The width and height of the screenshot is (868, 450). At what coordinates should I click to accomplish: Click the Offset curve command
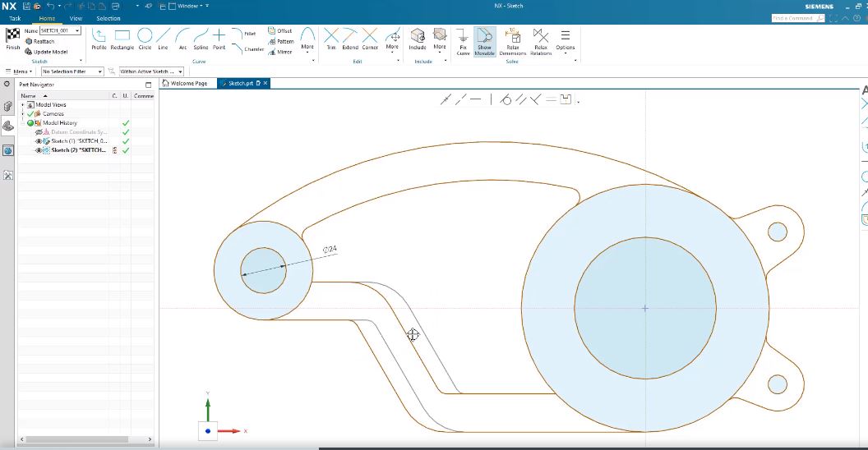click(x=280, y=31)
